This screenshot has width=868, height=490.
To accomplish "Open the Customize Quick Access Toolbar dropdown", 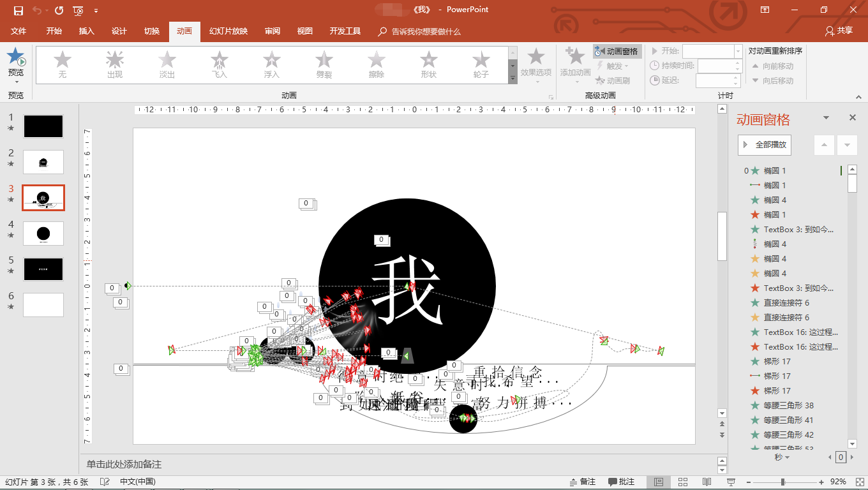I will coord(96,11).
